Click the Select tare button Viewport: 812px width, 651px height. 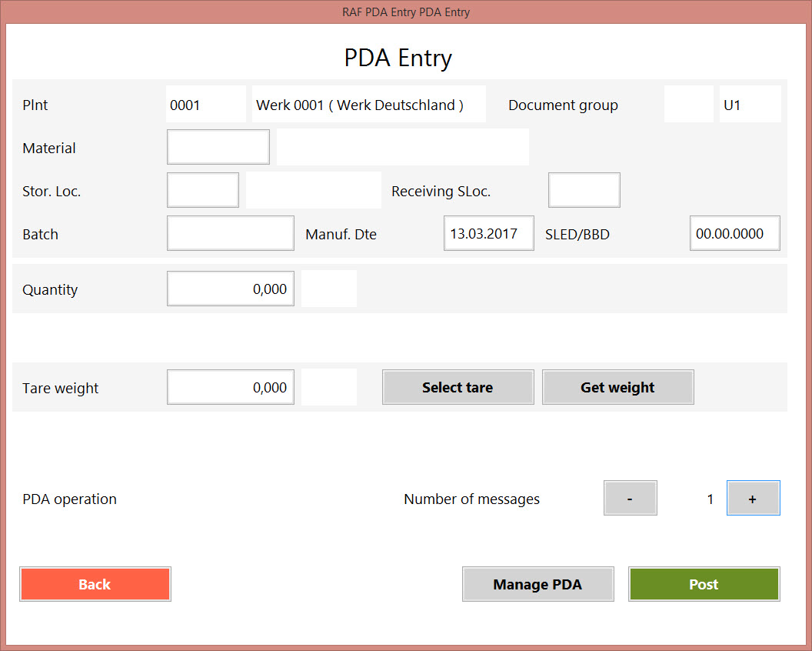click(458, 387)
